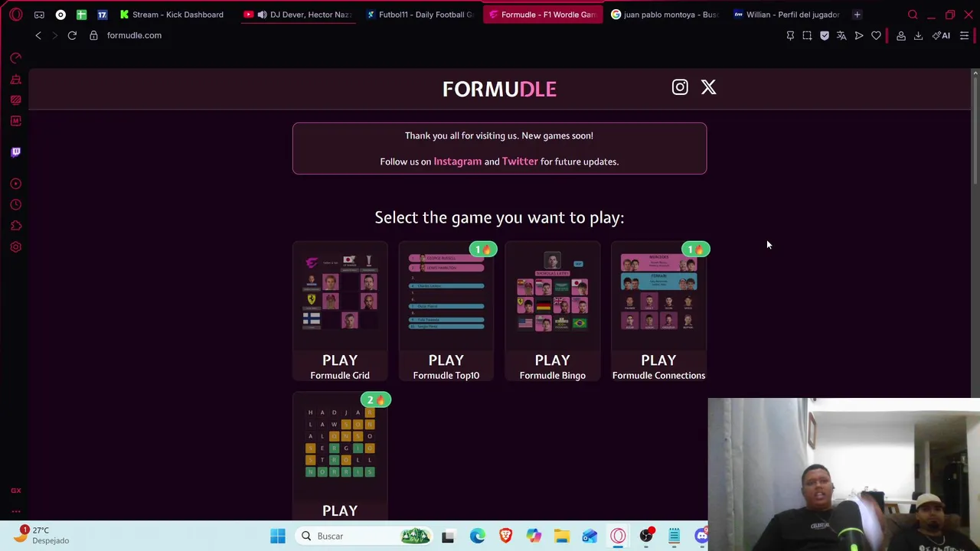Go back to previous page

pos(38,35)
